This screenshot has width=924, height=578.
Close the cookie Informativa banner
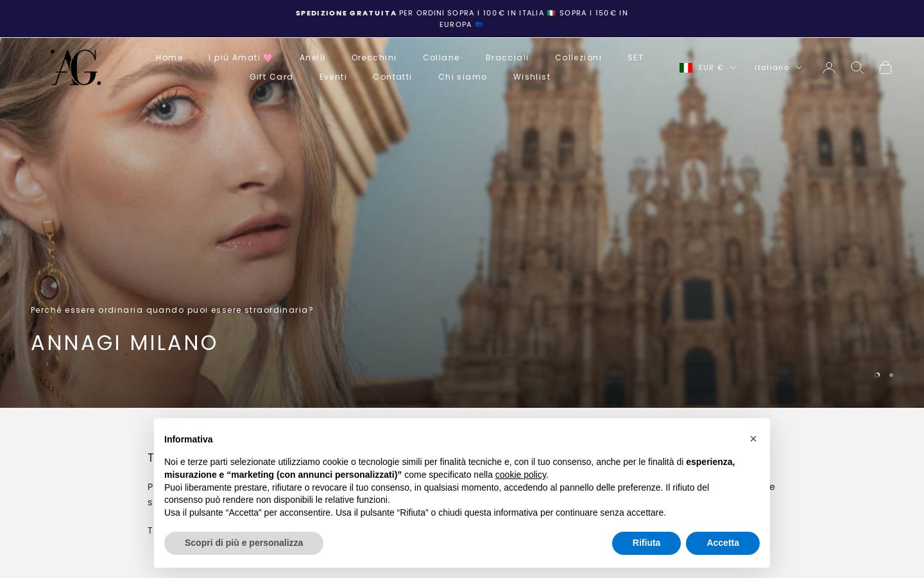point(753,439)
